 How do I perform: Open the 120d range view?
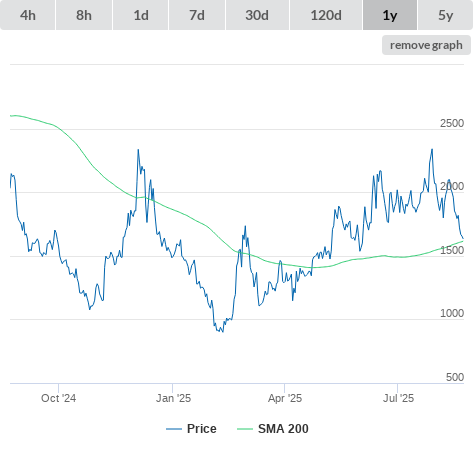tap(326, 15)
